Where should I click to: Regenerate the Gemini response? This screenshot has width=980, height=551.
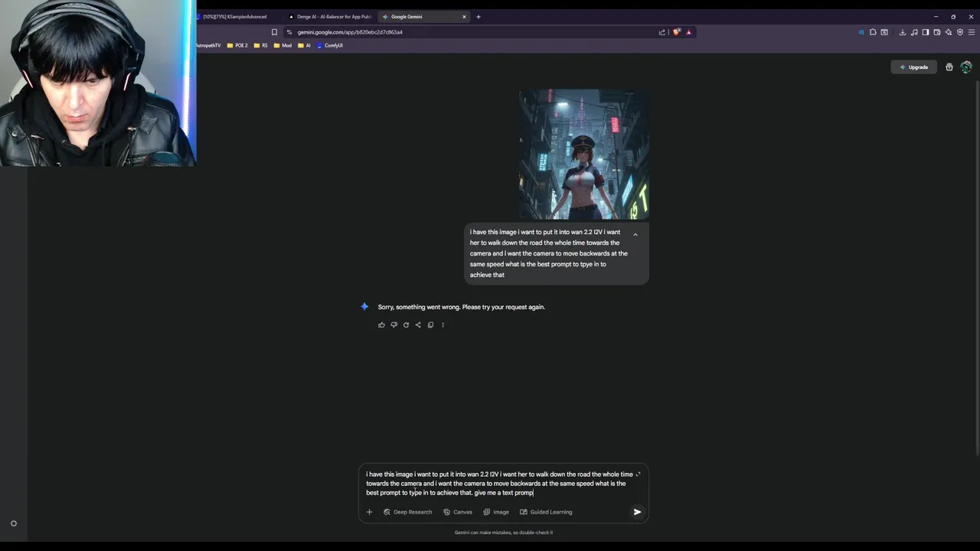pyautogui.click(x=406, y=325)
